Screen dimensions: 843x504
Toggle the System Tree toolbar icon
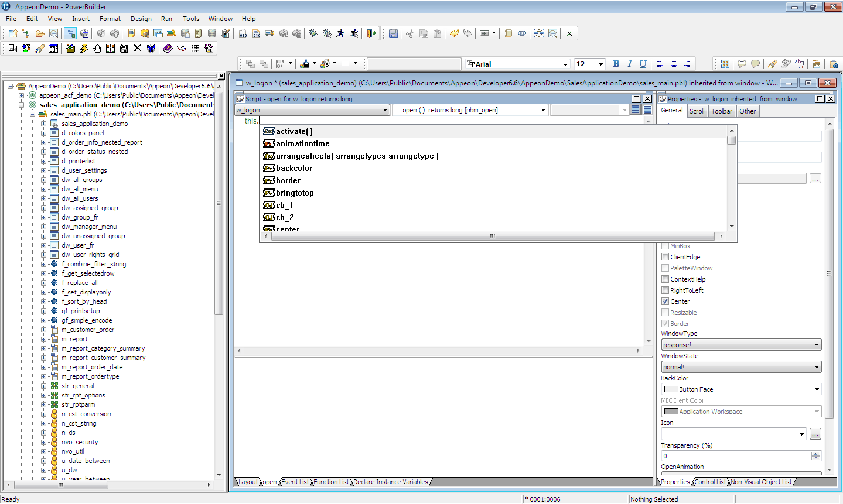coord(70,33)
